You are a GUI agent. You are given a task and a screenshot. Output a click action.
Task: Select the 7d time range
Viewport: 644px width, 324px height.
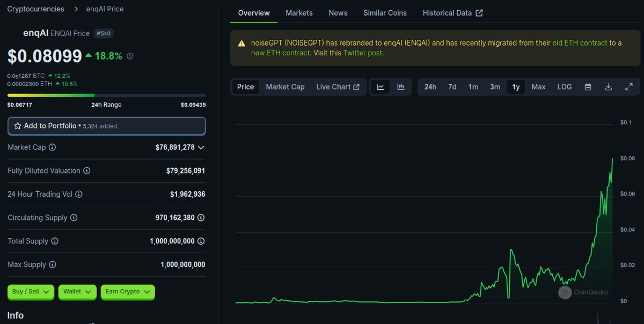pos(452,87)
